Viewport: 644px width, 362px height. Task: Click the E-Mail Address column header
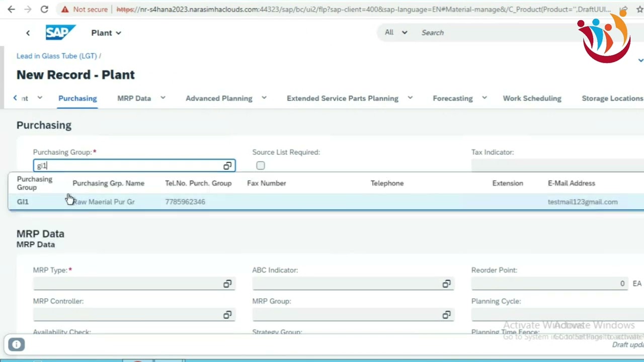(572, 183)
